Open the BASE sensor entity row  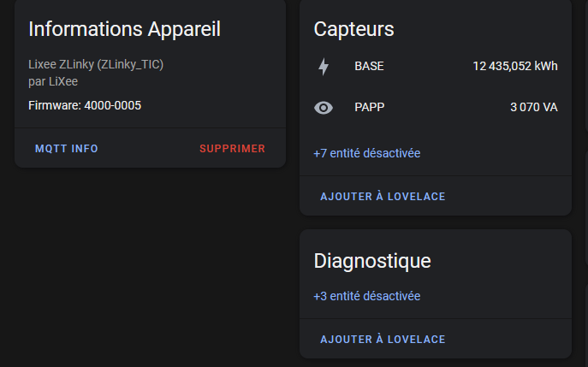click(436, 67)
